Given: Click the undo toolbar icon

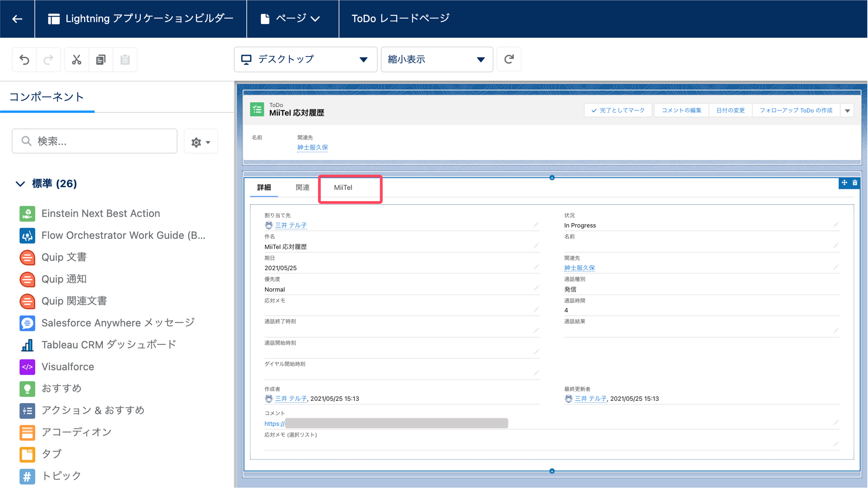Looking at the screenshot, I should (24, 60).
